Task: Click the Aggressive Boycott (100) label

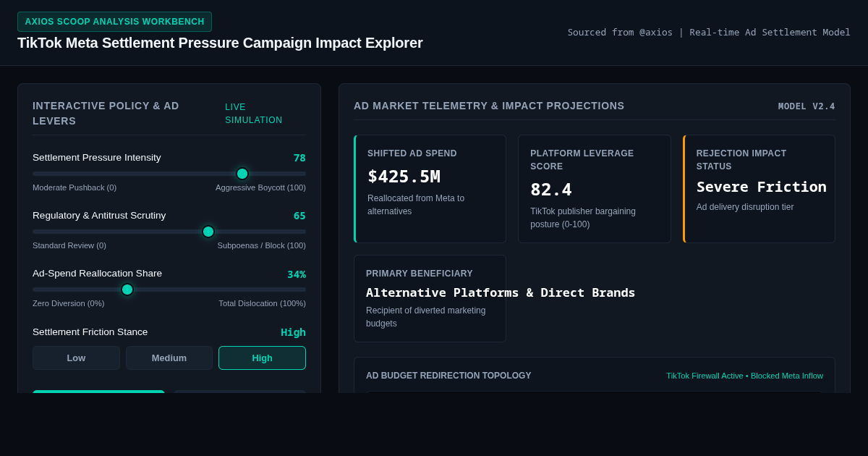Action: point(260,187)
